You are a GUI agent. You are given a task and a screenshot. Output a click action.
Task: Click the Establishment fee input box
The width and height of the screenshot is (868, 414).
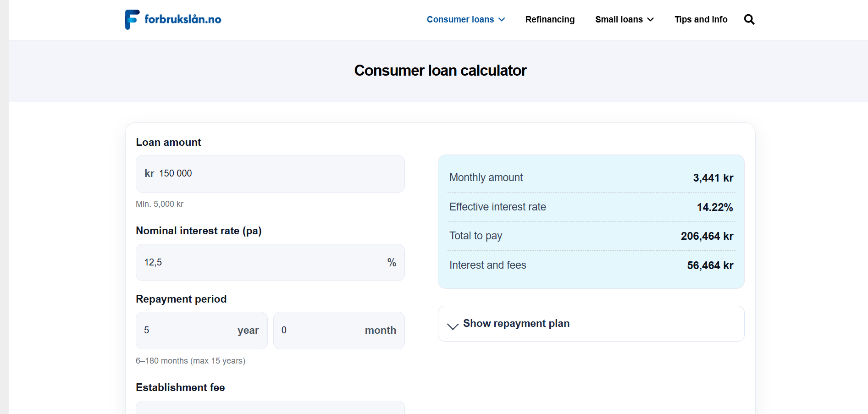pos(270,408)
